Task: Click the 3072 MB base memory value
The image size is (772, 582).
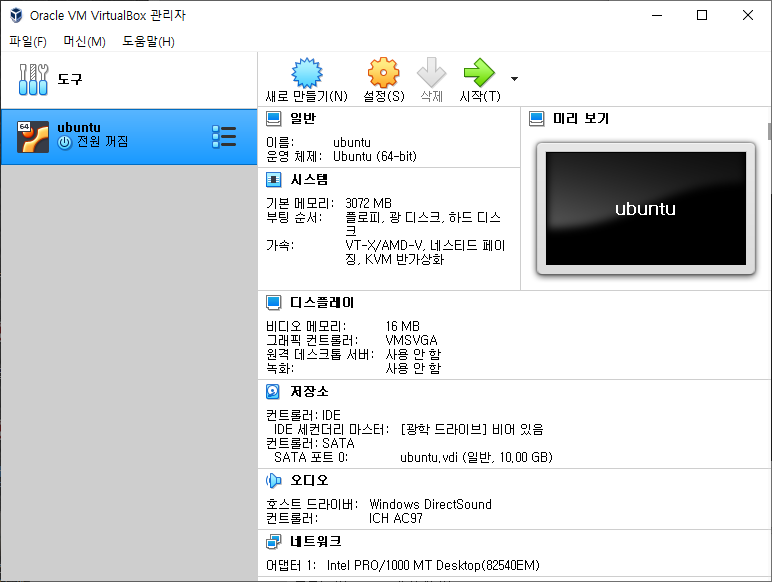Action: point(368,203)
